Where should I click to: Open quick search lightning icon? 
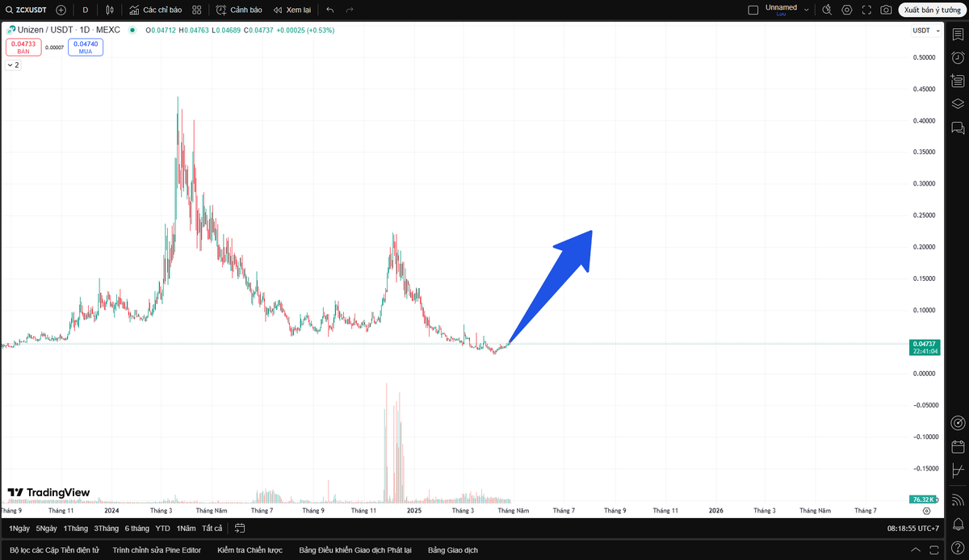(x=827, y=10)
